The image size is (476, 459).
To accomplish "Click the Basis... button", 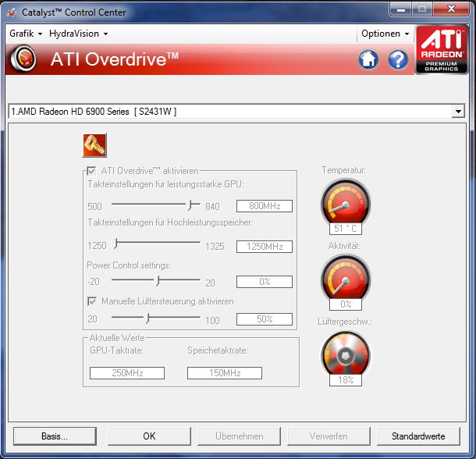I will (x=55, y=436).
